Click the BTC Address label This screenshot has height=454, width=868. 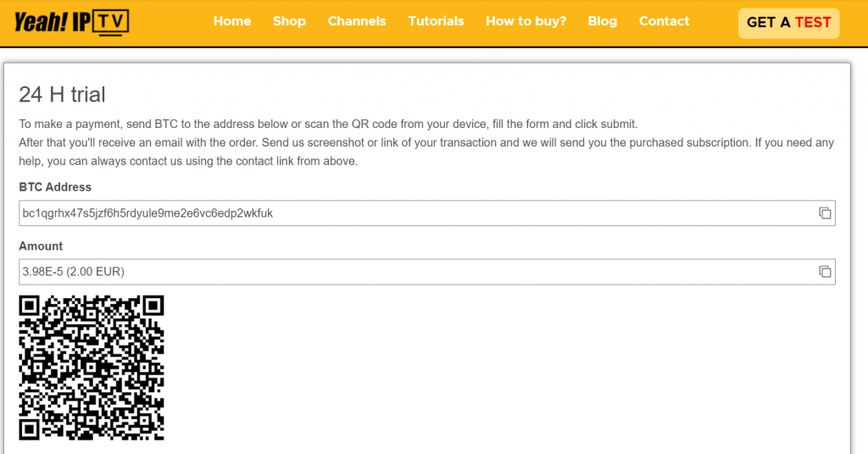(x=55, y=187)
